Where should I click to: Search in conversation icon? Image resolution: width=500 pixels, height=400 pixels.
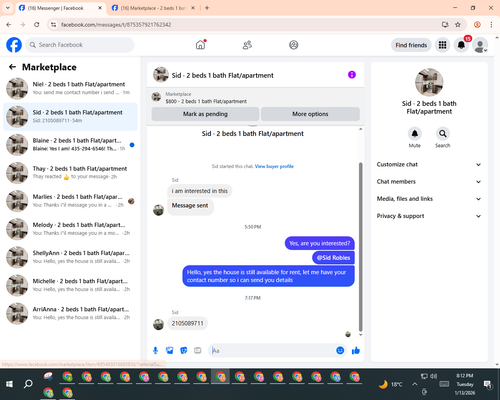442,134
